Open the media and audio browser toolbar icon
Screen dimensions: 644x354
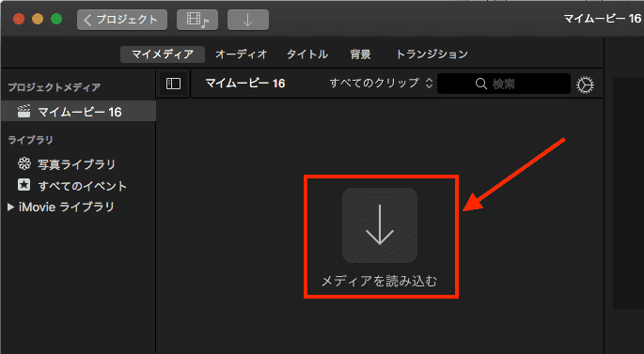click(197, 20)
